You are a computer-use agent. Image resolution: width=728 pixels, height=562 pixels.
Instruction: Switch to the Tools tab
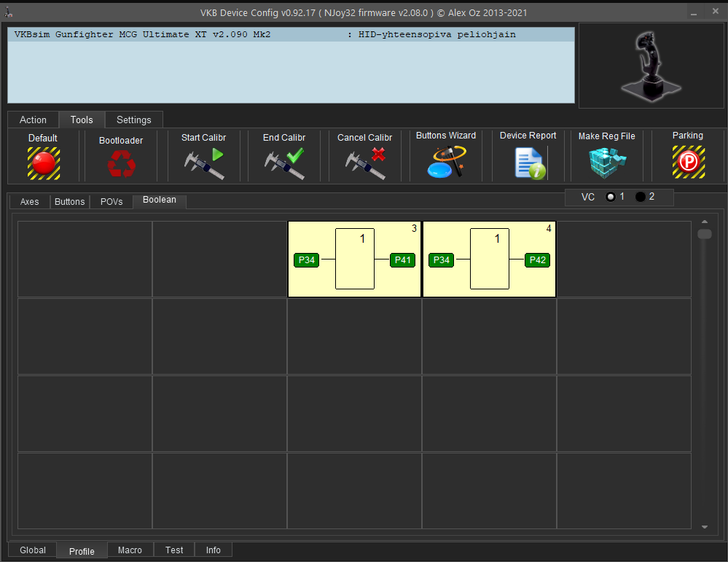click(x=82, y=120)
